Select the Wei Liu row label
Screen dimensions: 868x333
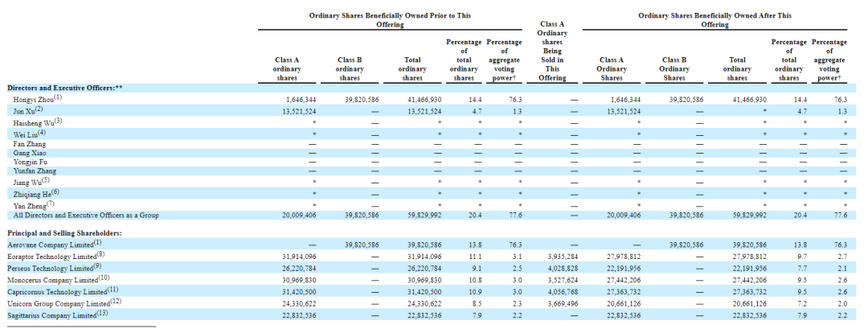tap(28, 134)
